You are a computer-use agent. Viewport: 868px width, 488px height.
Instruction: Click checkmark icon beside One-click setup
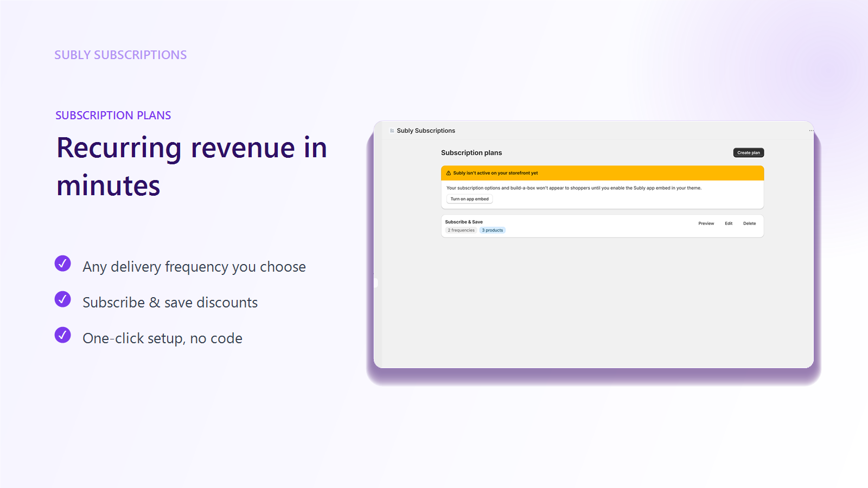(63, 335)
